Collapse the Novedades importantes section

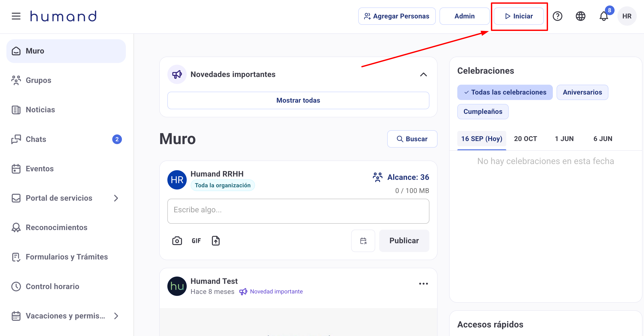point(423,74)
